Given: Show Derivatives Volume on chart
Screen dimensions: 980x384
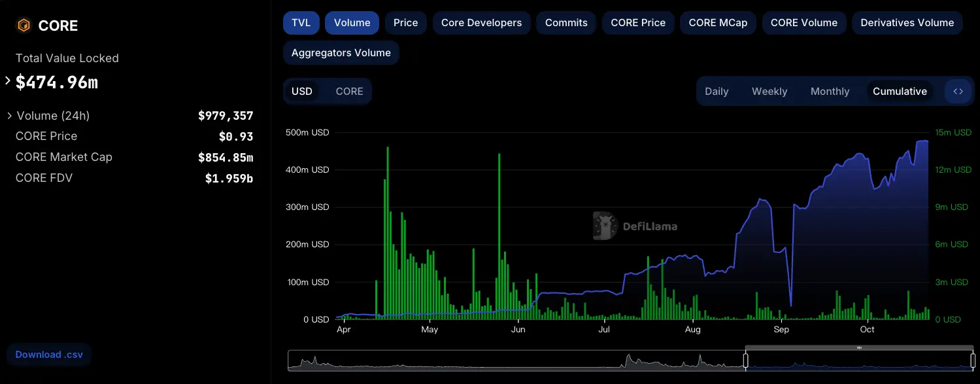Looking at the screenshot, I should pyautogui.click(x=907, y=23).
